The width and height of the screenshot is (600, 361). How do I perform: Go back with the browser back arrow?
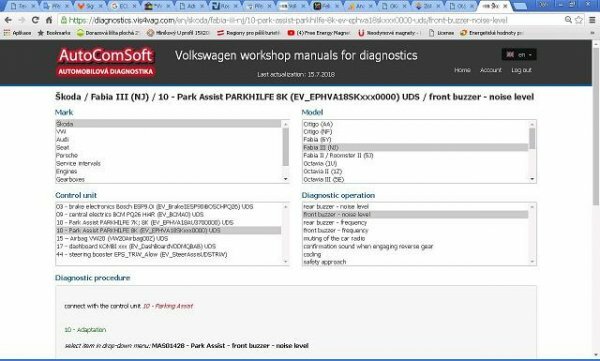[8, 20]
